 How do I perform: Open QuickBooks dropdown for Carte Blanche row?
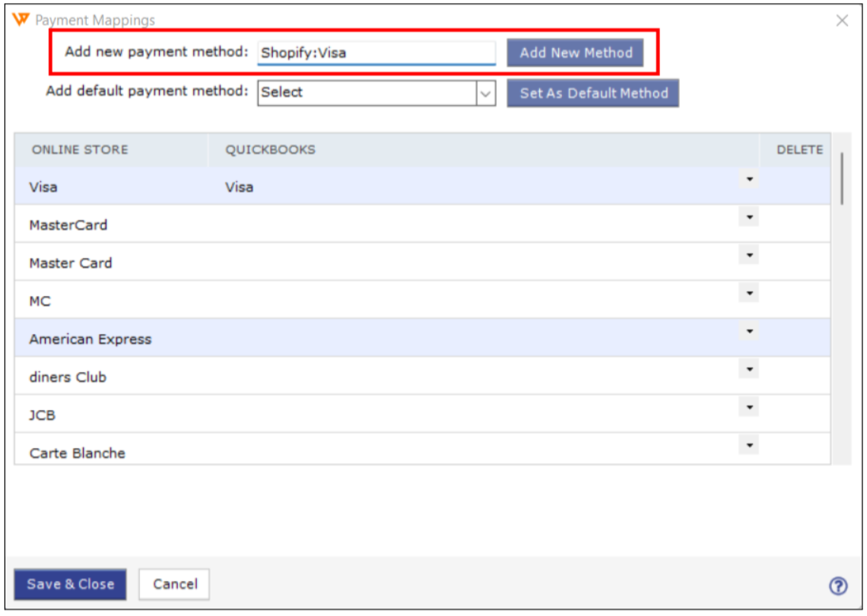click(749, 445)
